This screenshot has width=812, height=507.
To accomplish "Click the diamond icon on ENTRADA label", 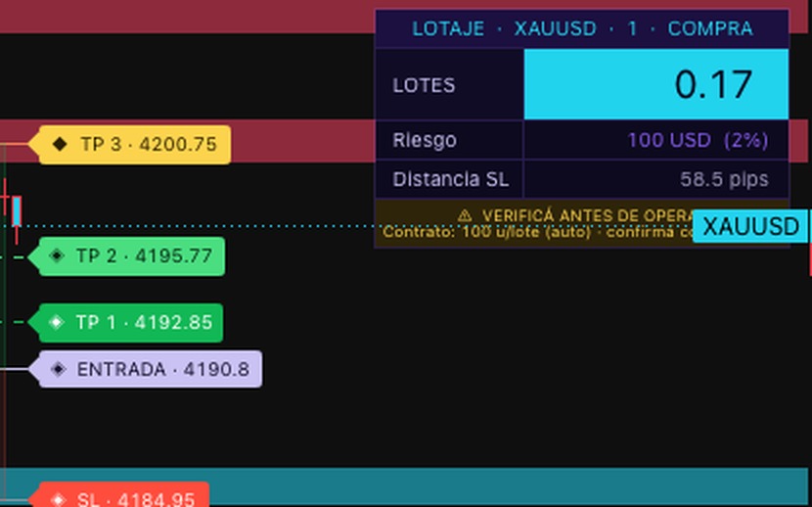I will pyautogui.click(x=58, y=369).
